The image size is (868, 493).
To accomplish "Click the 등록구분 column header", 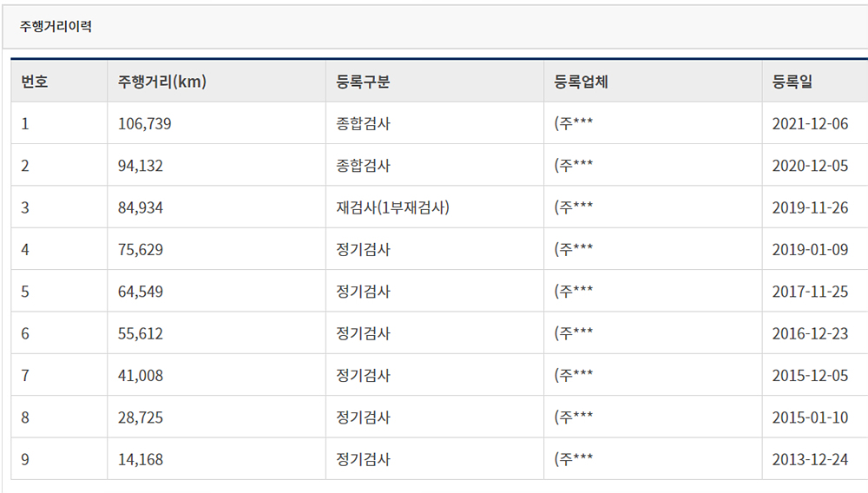I will (x=363, y=82).
